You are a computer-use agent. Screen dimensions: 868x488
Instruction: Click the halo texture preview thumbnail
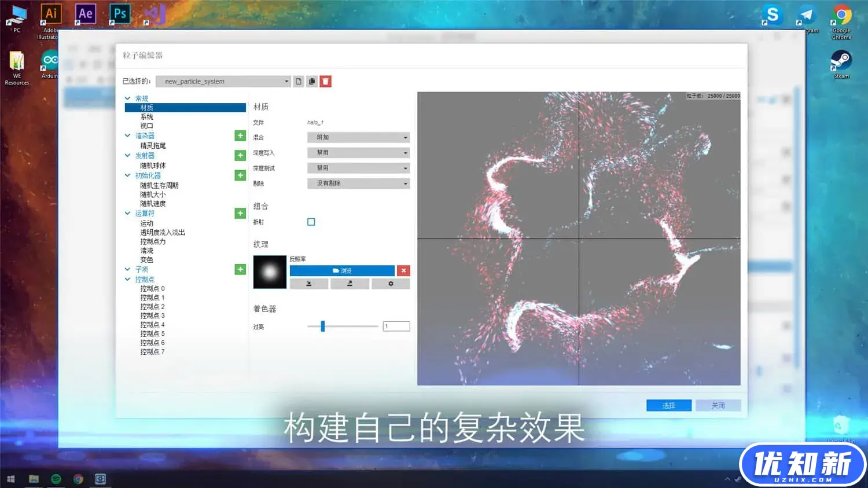pyautogui.click(x=270, y=272)
